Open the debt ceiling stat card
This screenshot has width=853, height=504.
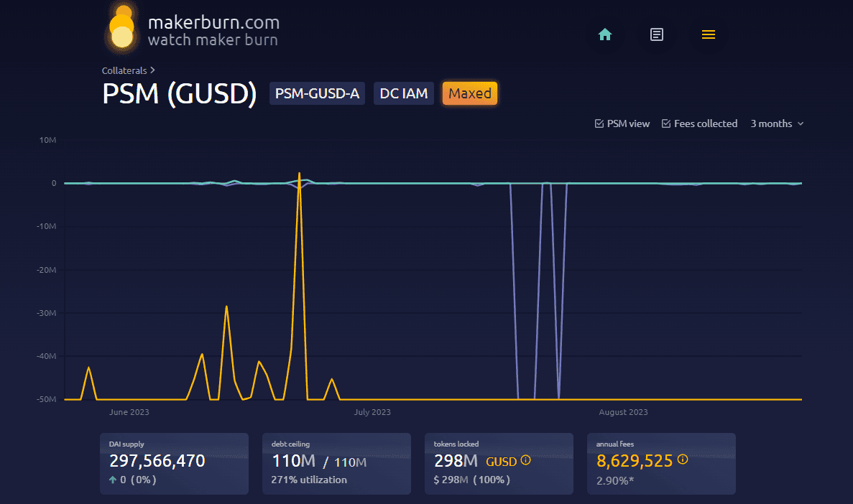pos(336,463)
